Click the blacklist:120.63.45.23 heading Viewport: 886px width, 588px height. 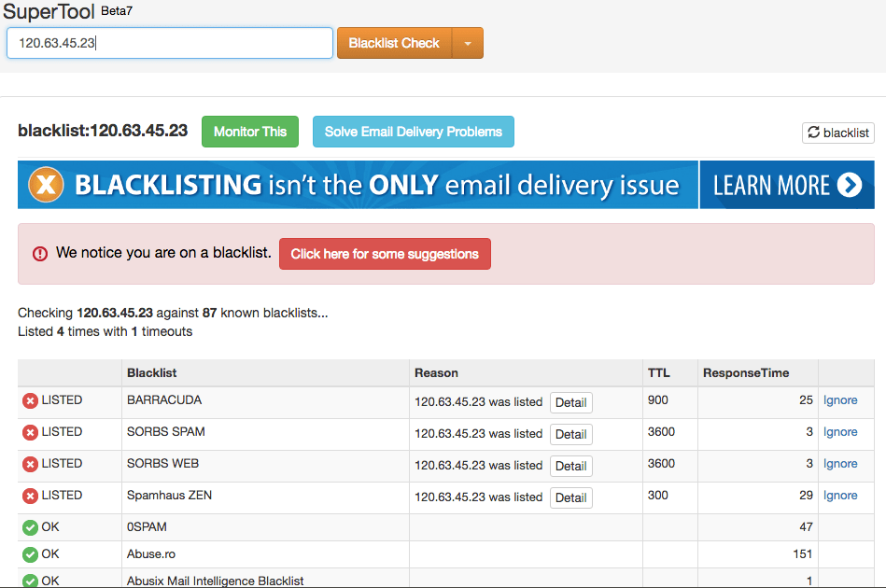tap(103, 131)
